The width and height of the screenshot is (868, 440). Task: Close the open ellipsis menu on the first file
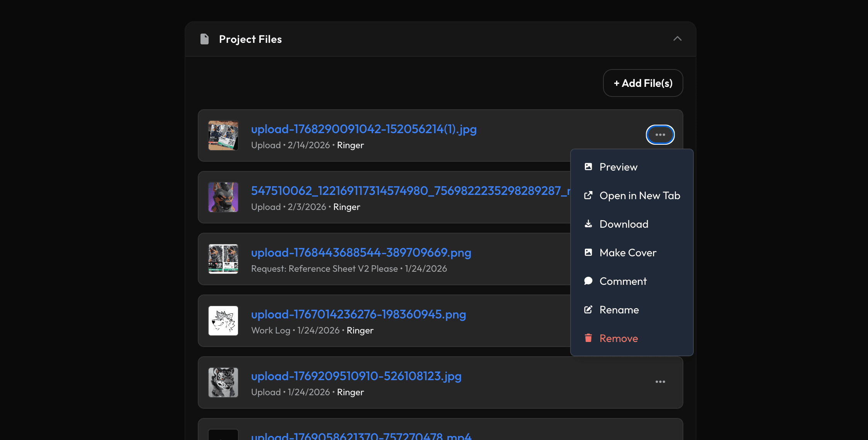pyautogui.click(x=660, y=134)
